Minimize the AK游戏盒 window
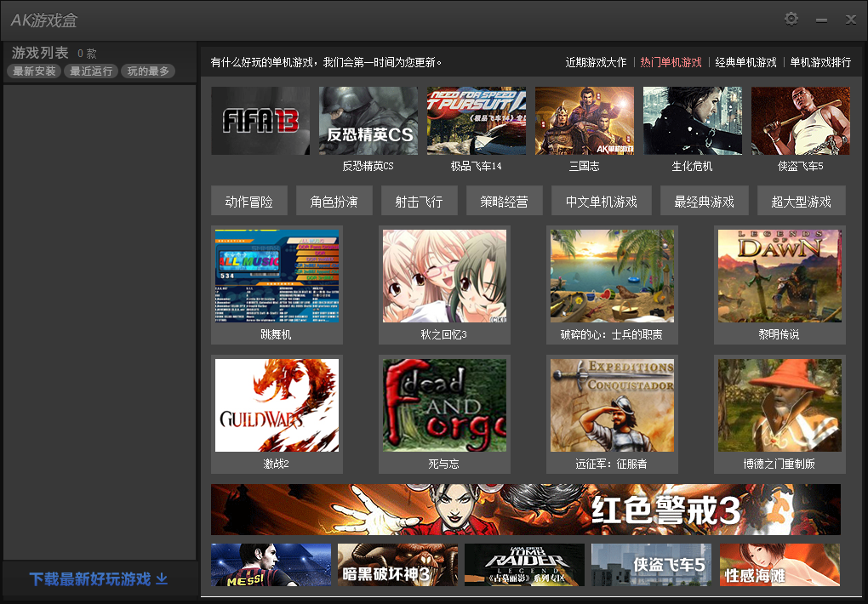The width and height of the screenshot is (868, 604). coord(821,20)
